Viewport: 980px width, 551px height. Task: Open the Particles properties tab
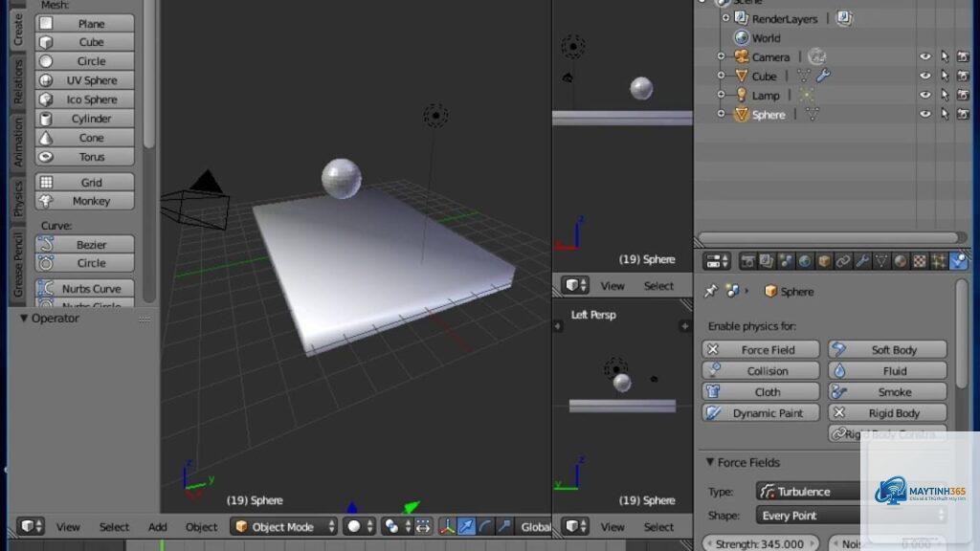coord(939,261)
